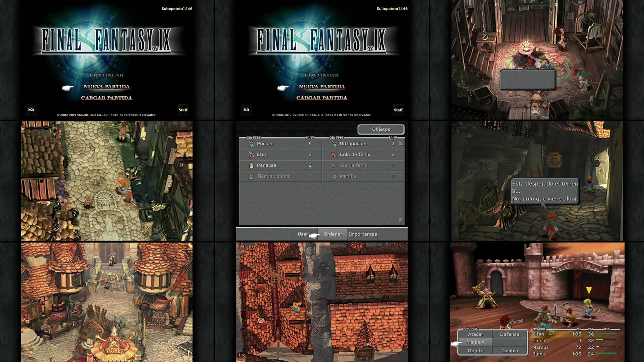Image resolution: width=644 pixels, height=362 pixels.
Task: Select the Cola de fénix item row
Action: pos(363,155)
